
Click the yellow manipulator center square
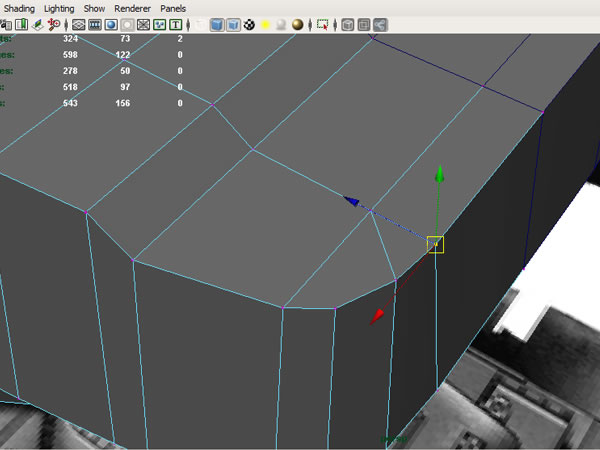pos(435,245)
